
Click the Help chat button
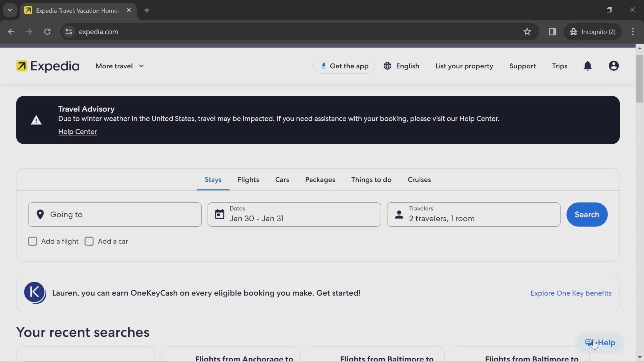point(600,343)
